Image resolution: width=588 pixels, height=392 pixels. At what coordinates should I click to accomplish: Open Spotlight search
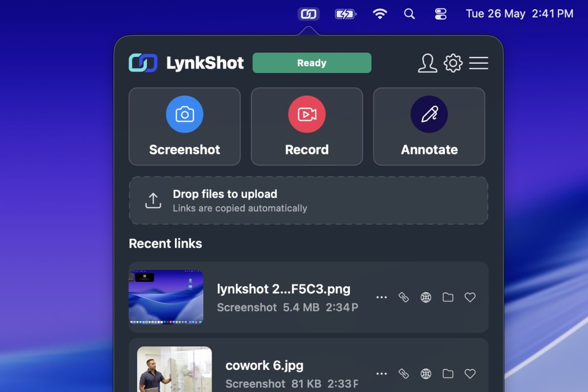click(409, 14)
